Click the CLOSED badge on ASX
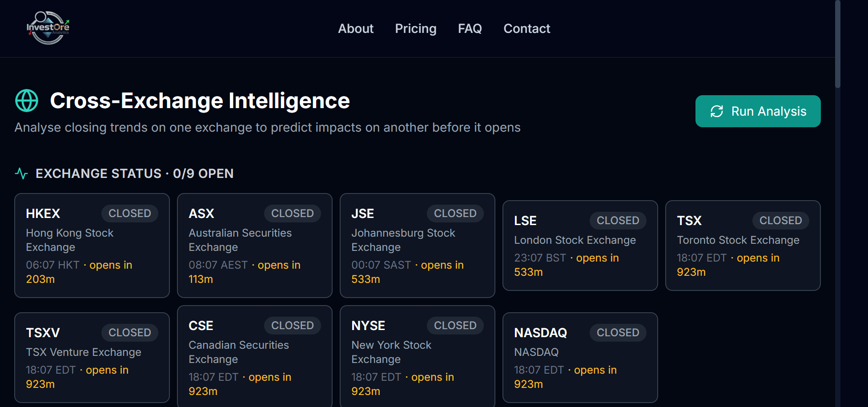 pyautogui.click(x=293, y=214)
